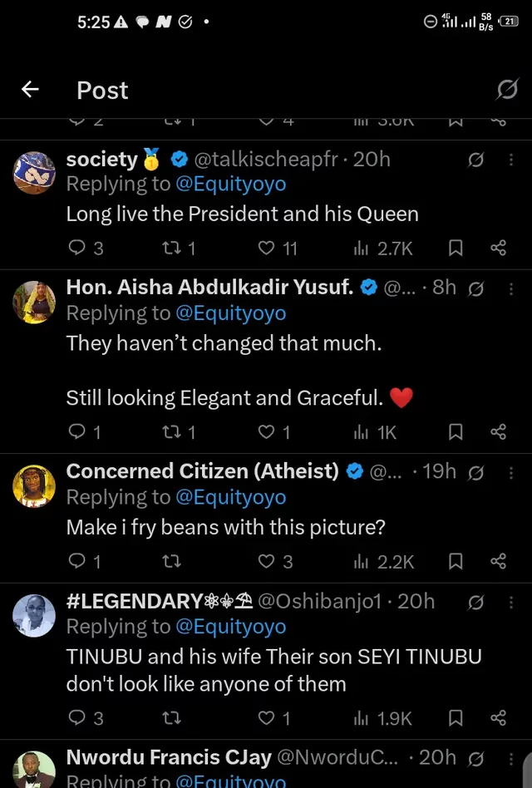Open @Equityyoyo link in Concerned Citizen's reply
Screen dimensions: 532x788
click(230, 497)
